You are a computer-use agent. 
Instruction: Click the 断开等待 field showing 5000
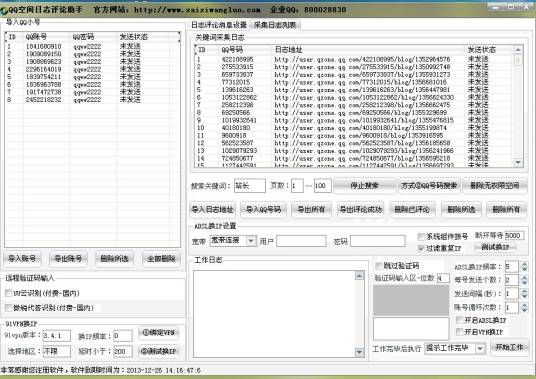pyautogui.click(x=514, y=235)
